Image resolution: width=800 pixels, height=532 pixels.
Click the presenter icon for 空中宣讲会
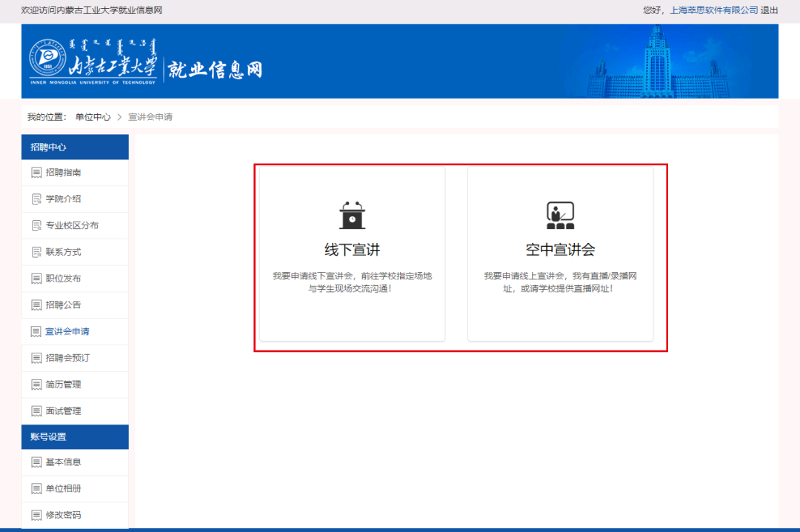(x=560, y=216)
